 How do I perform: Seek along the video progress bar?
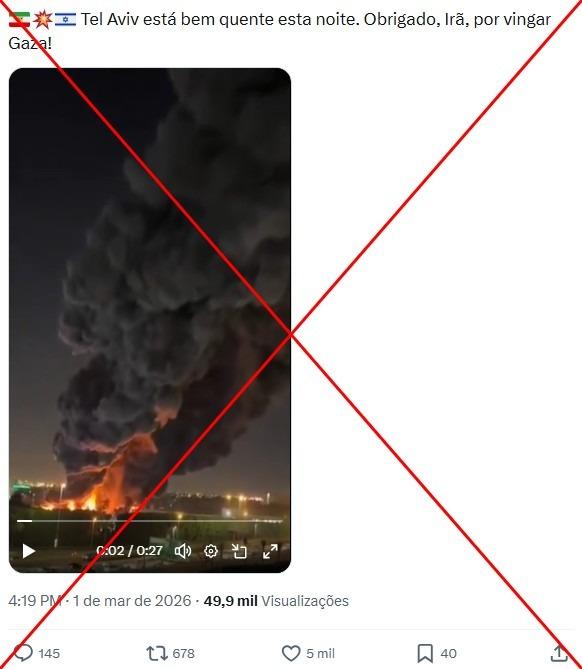[x=150, y=521]
